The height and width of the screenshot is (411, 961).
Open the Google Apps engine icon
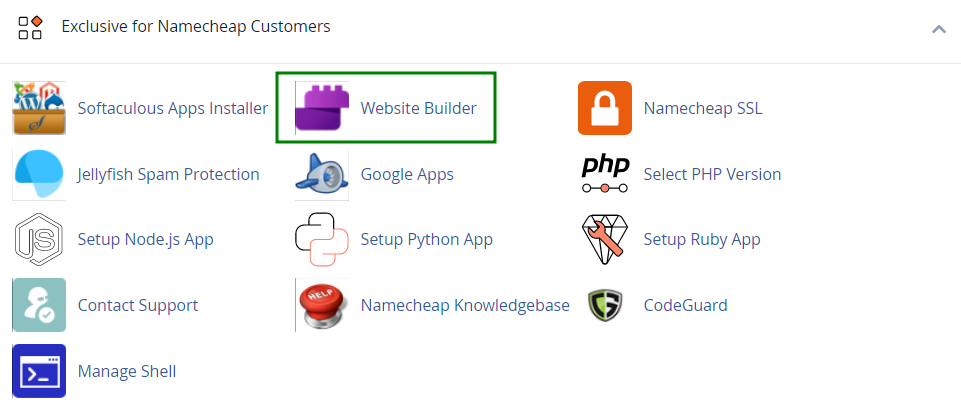click(x=322, y=174)
